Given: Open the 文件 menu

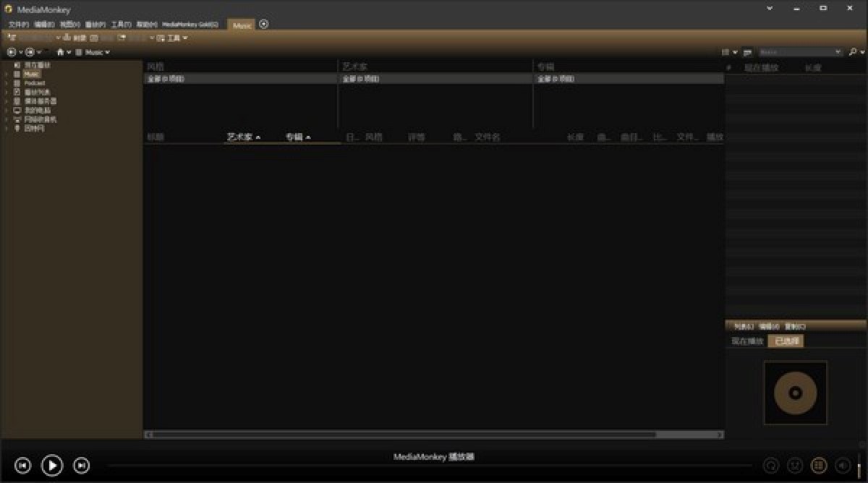Looking at the screenshot, I should pyautogui.click(x=19, y=25).
